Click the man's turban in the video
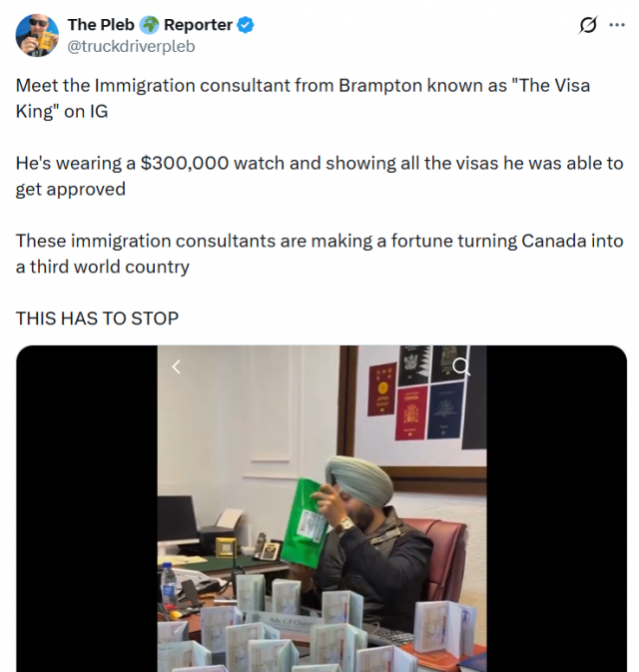Viewport: 639px width, 672px height. pyautogui.click(x=358, y=476)
